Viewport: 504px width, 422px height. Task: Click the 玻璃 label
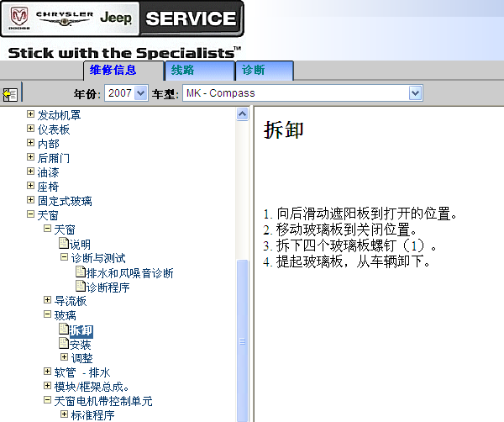pos(65,315)
